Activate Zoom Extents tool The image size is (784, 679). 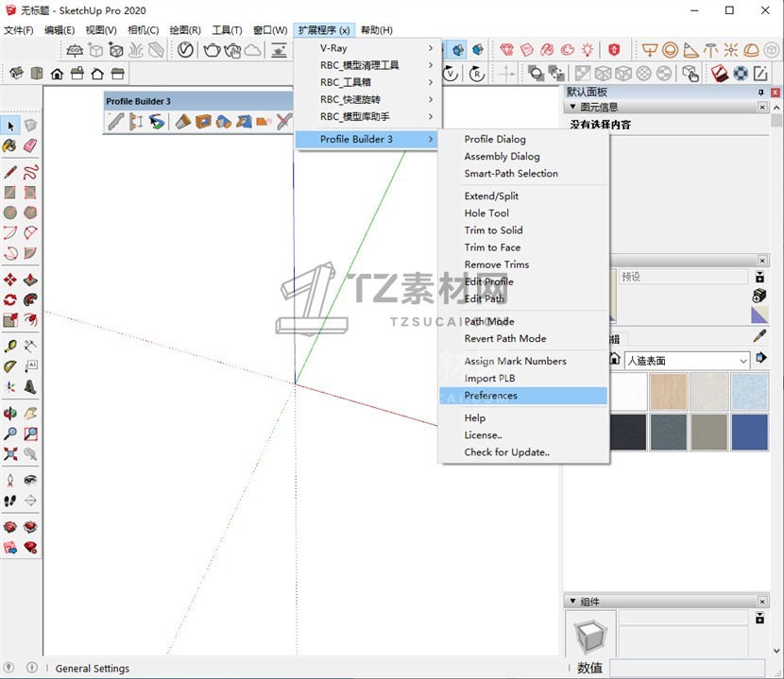coord(10,454)
